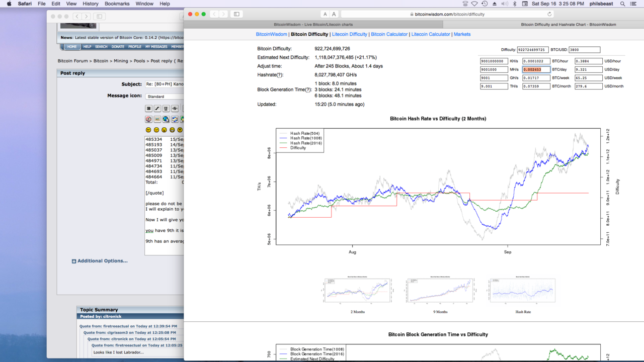Image resolution: width=644 pixels, height=362 pixels.
Task: Expand Additional Options in the reply form
Action: [100, 261]
